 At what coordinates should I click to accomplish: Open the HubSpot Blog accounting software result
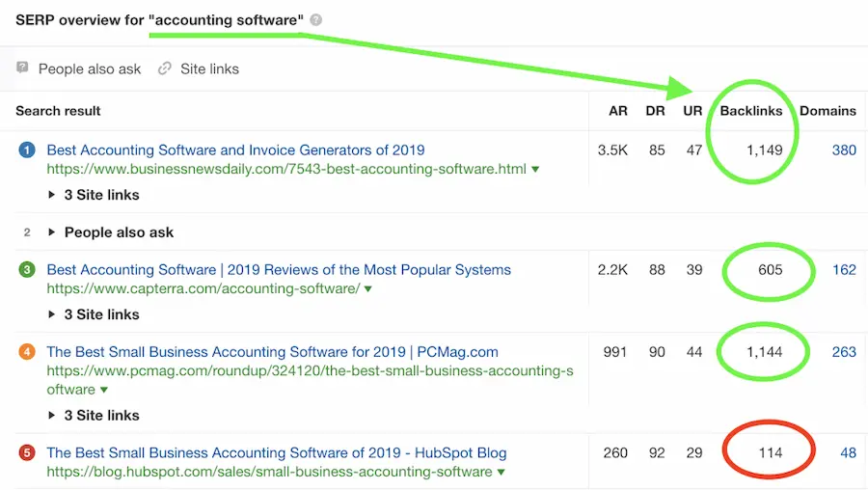[x=276, y=453]
